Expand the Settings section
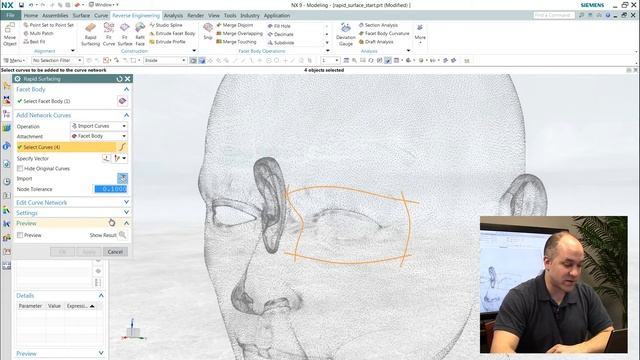This screenshot has width=640, height=360. tap(127, 212)
